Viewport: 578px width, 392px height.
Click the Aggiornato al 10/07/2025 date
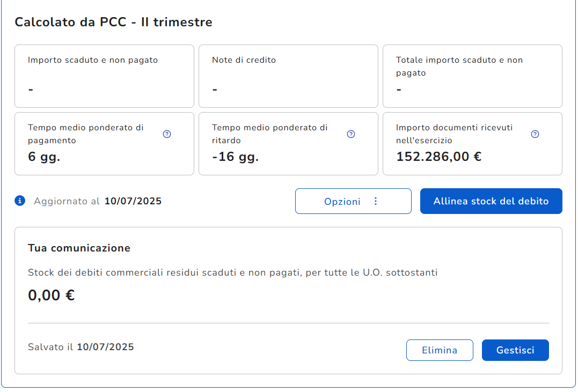[133, 201]
